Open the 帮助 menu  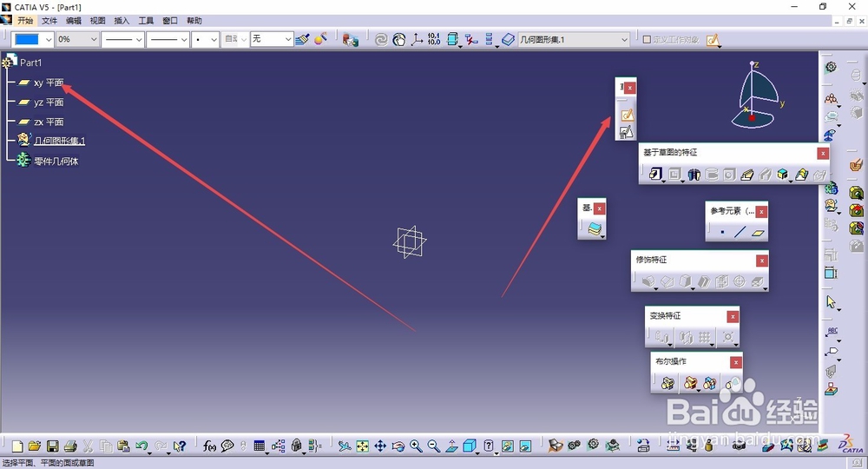click(194, 21)
